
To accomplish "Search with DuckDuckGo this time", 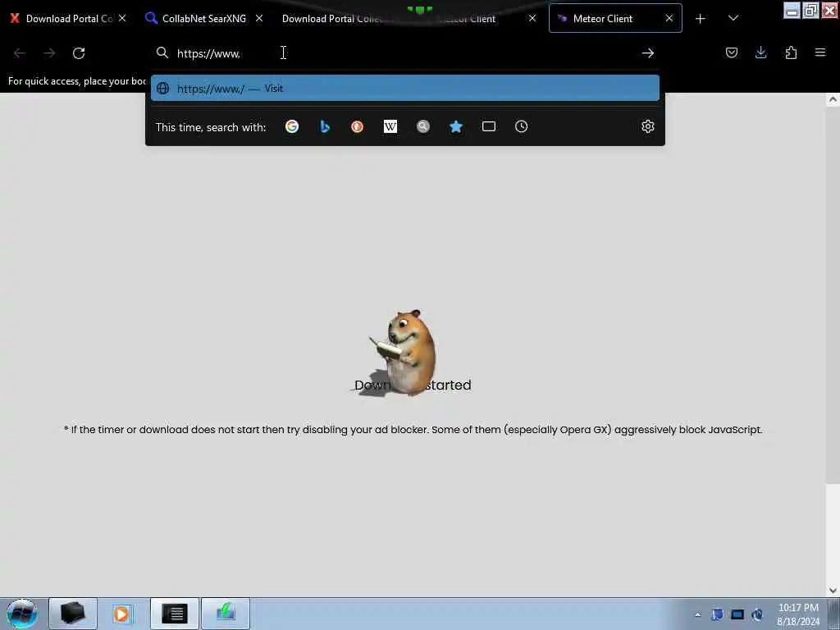I will click(x=358, y=126).
